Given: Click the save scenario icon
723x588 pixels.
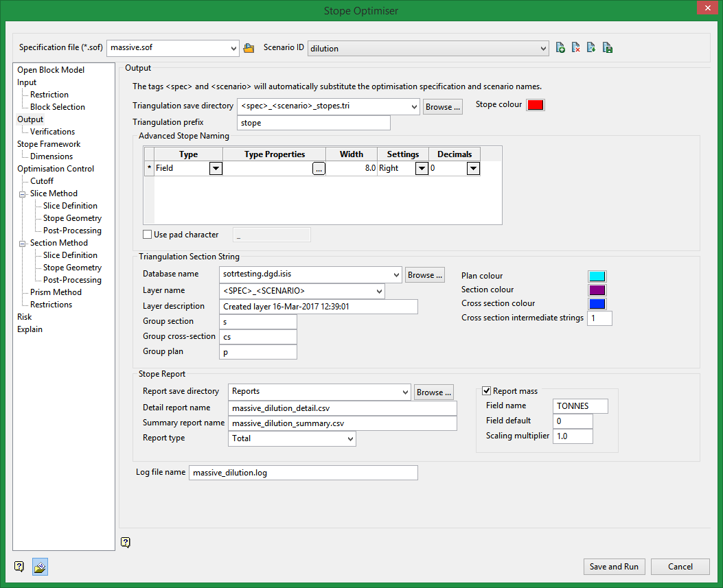Looking at the screenshot, I should (607, 48).
